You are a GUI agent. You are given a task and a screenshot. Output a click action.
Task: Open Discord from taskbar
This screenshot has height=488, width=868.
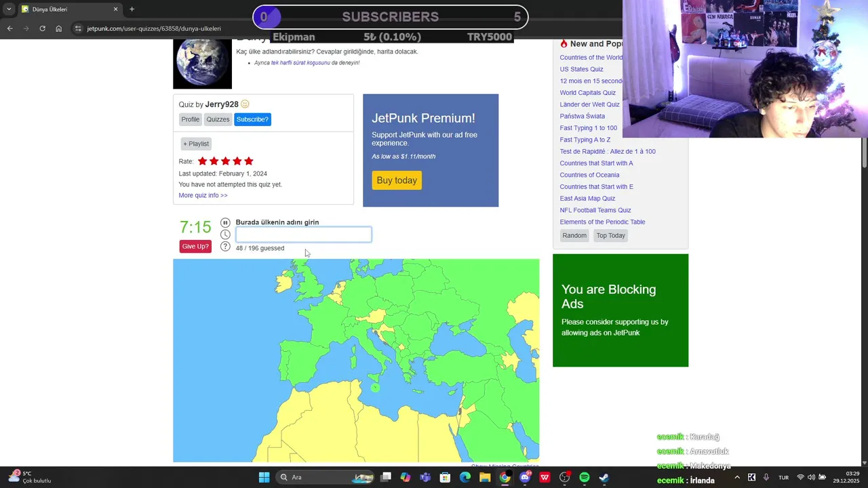(x=525, y=477)
